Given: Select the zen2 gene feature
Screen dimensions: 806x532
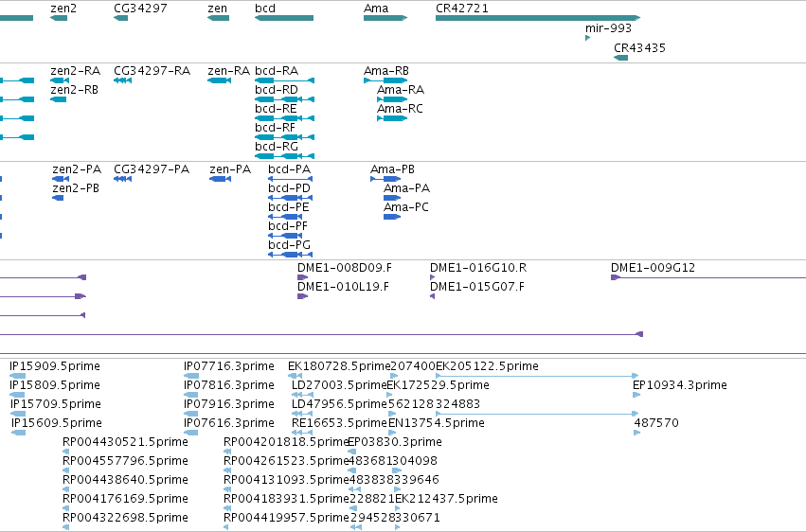Looking at the screenshot, I should [59, 18].
